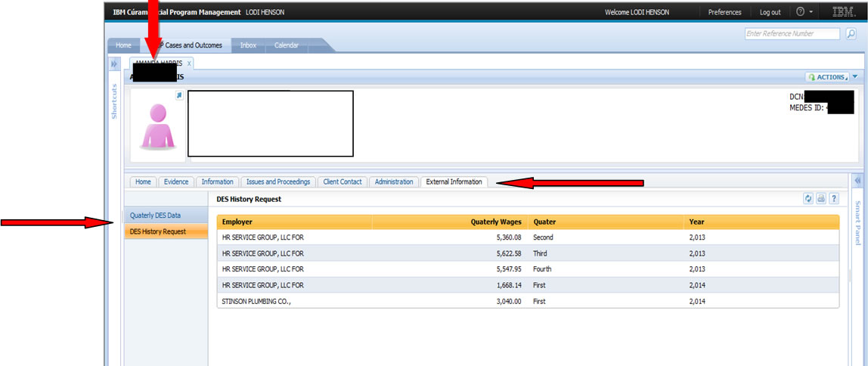The width and height of the screenshot is (868, 366).
Task: Go to the Administration tab
Action: point(394,181)
